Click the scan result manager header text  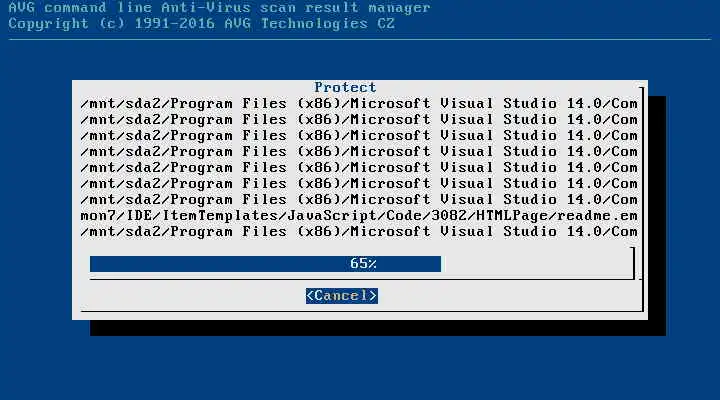coord(345,7)
